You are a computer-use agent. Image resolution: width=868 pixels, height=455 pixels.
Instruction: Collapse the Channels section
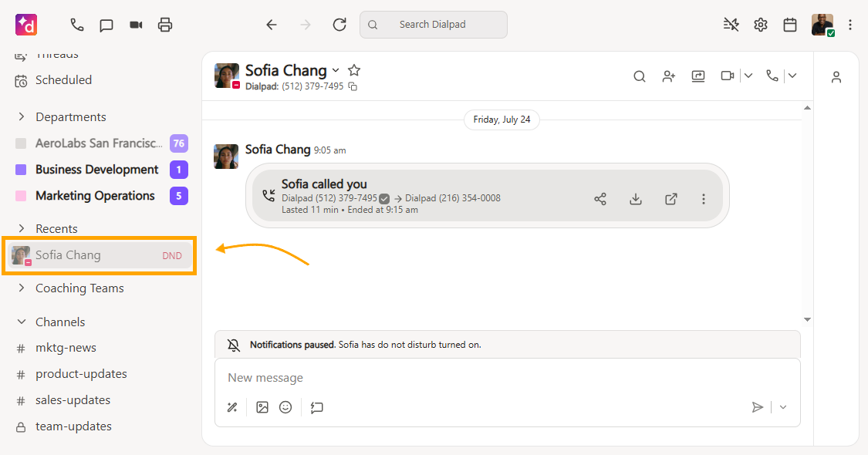pyautogui.click(x=22, y=322)
